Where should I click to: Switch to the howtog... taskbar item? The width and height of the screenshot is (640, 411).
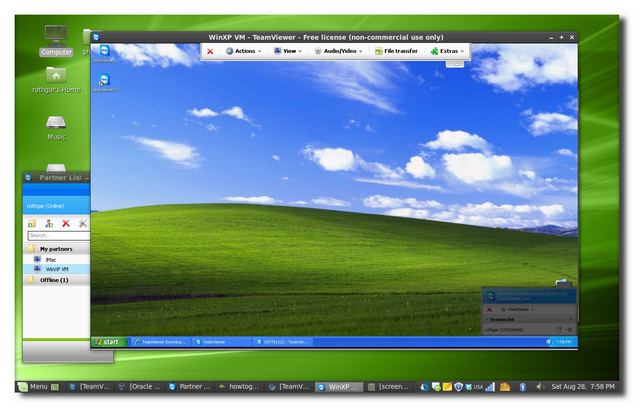pyautogui.click(x=240, y=387)
